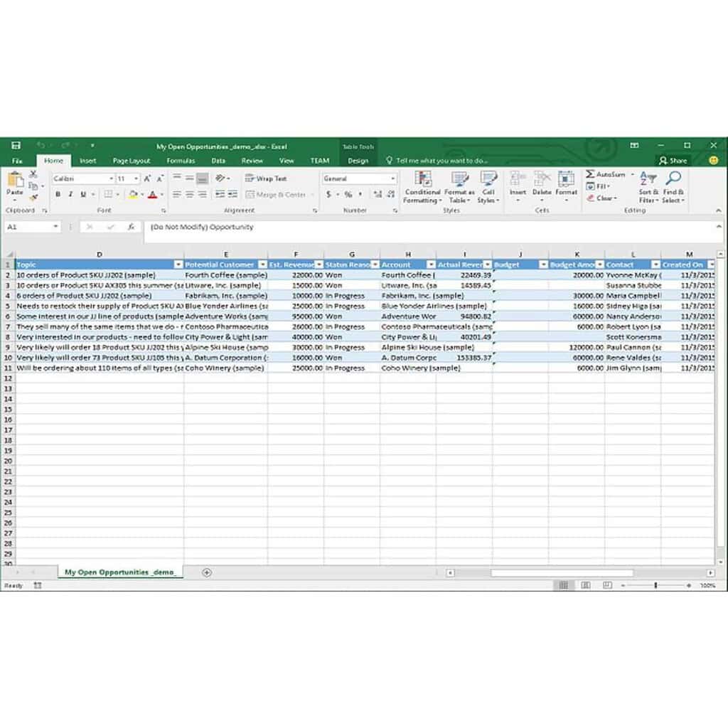The image size is (728, 728).
Task: Switch to the Data tab
Action: point(218,161)
